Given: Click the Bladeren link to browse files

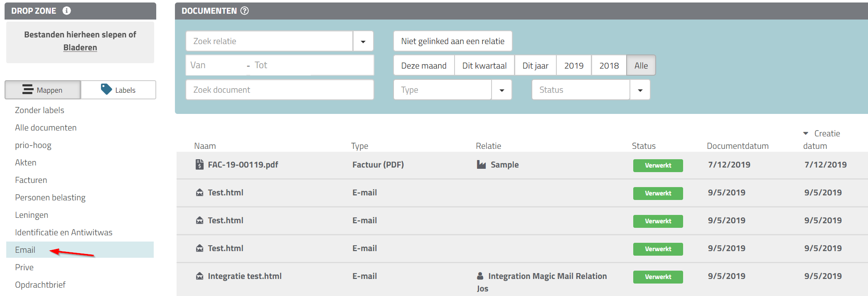Looking at the screenshot, I should [x=80, y=47].
